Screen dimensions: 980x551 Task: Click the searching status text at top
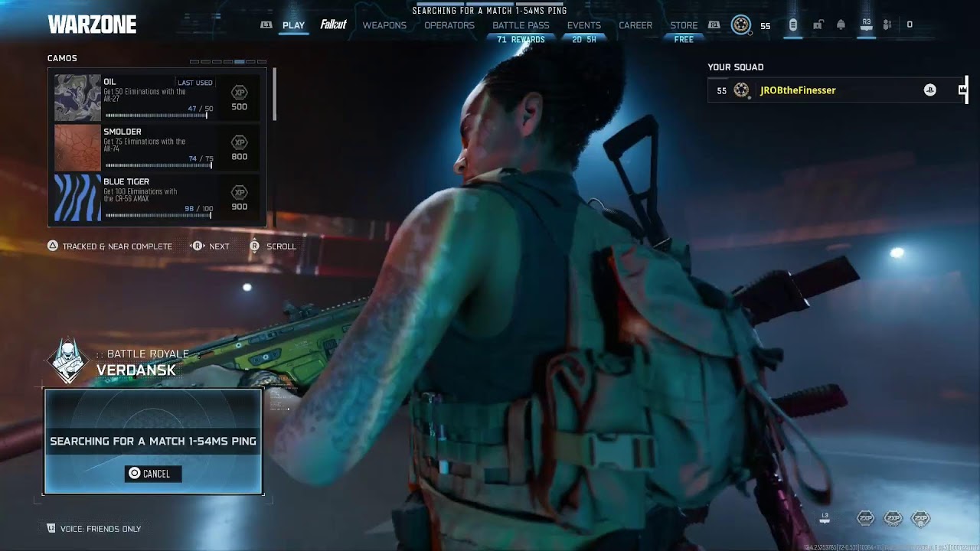pyautogui.click(x=490, y=11)
